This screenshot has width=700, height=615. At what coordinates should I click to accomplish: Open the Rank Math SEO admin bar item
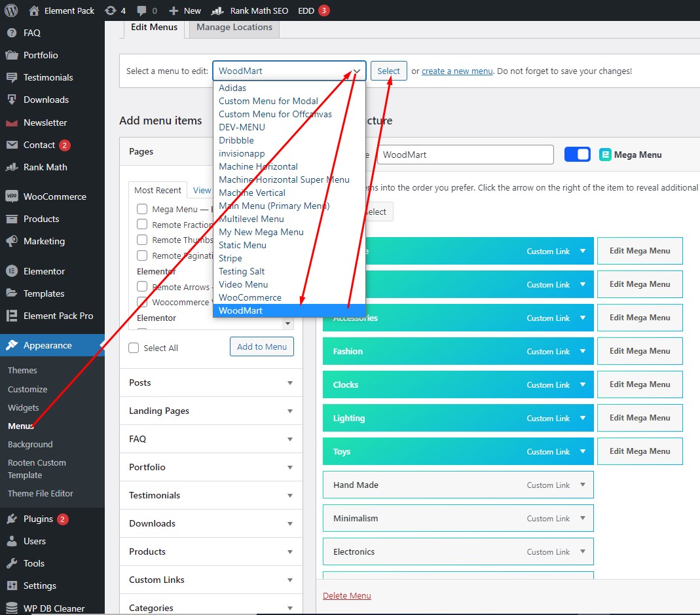tap(259, 10)
